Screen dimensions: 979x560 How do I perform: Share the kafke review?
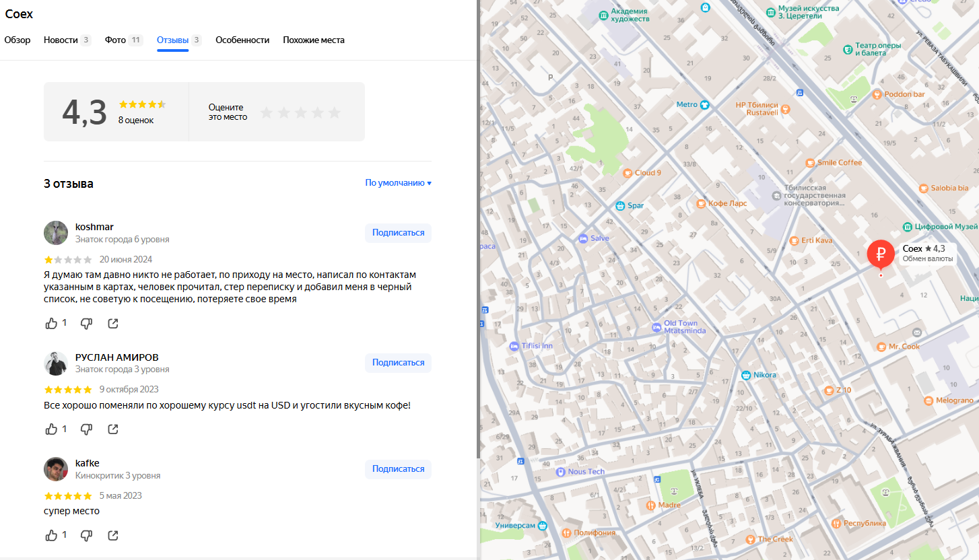click(113, 536)
